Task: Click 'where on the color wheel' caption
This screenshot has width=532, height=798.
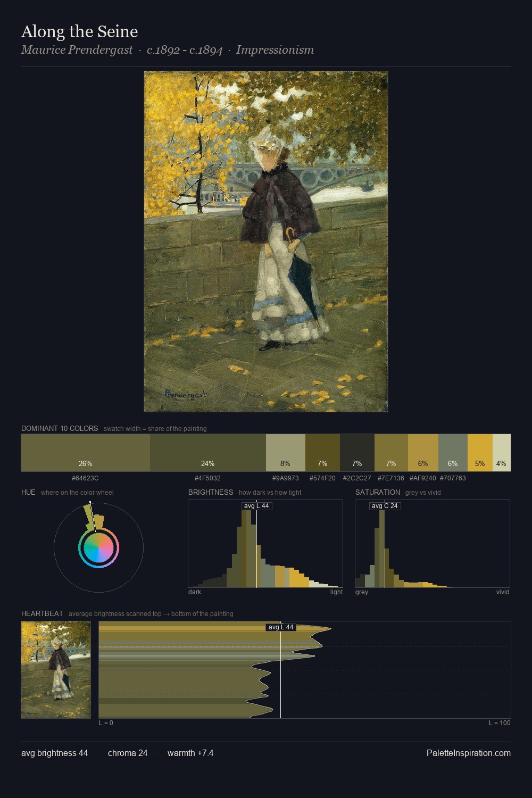Action: coord(77,493)
